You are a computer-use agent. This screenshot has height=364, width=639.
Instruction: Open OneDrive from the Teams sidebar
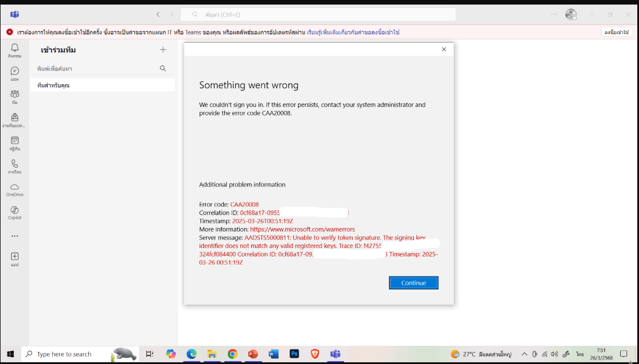tap(15, 190)
